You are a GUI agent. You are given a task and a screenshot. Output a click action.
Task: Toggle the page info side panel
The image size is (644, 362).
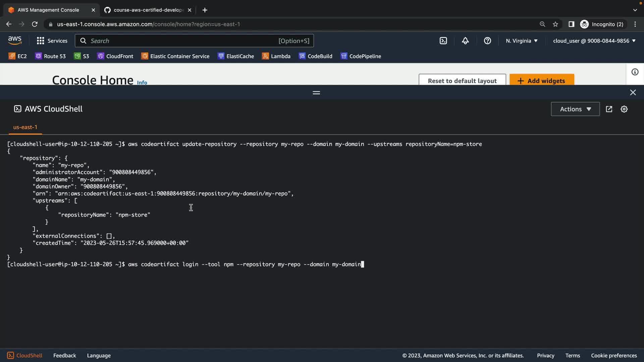(635, 72)
